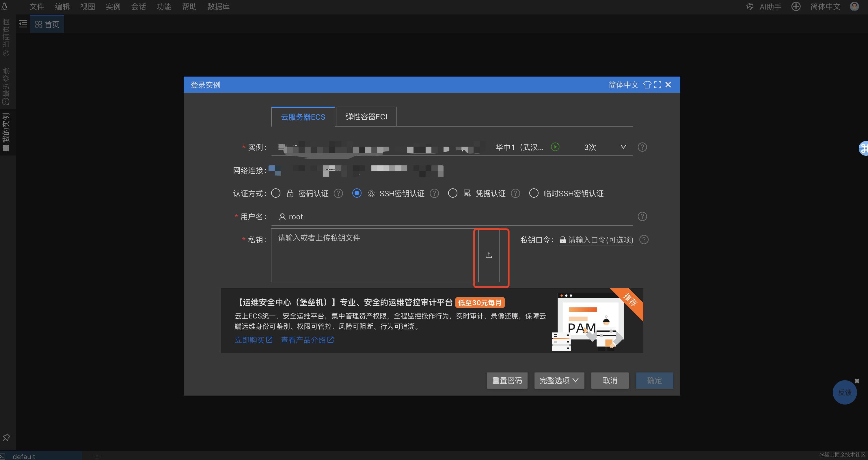Image resolution: width=868 pixels, height=460 pixels.
Task: Select 密码认证 radio button
Action: (x=276, y=193)
